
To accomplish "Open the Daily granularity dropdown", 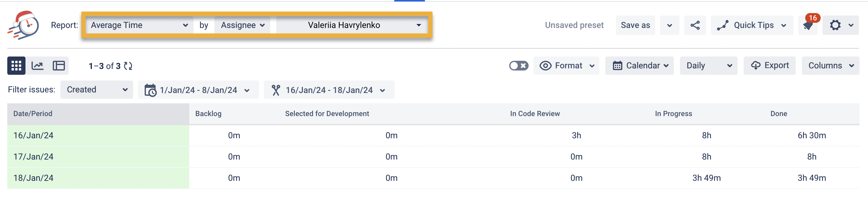I will (x=708, y=66).
